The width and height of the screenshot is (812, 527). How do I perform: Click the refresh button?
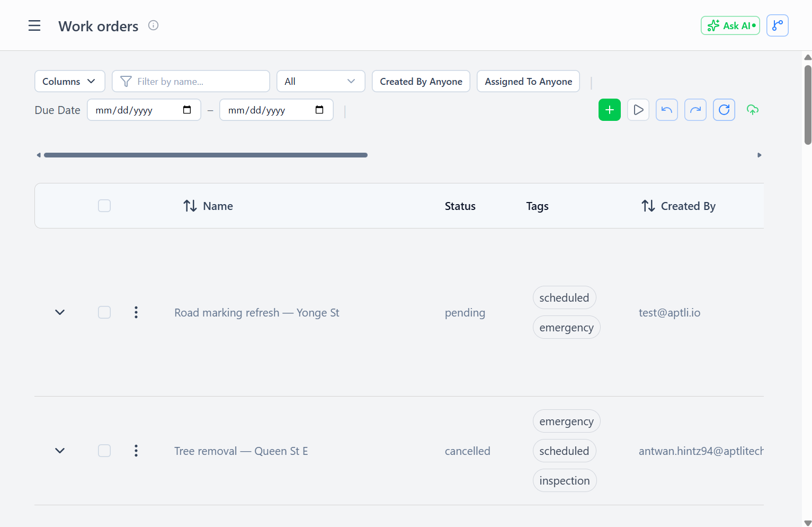pyautogui.click(x=724, y=110)
